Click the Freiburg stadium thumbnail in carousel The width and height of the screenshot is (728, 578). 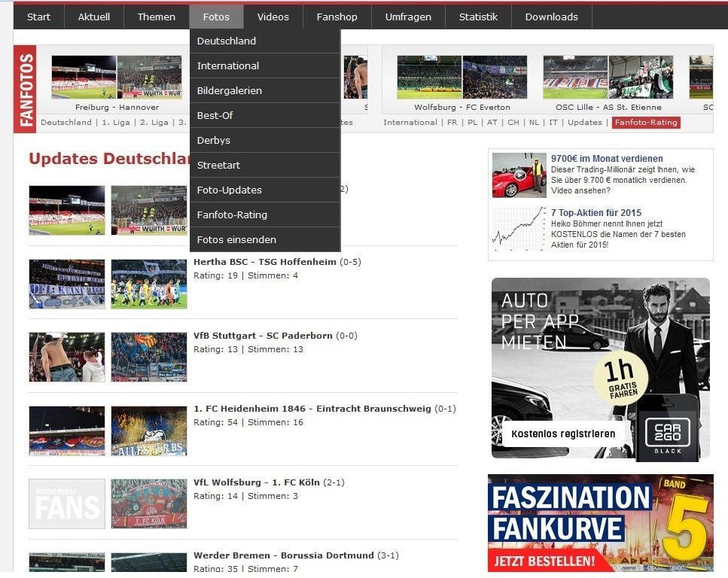(x=84, y=77)
